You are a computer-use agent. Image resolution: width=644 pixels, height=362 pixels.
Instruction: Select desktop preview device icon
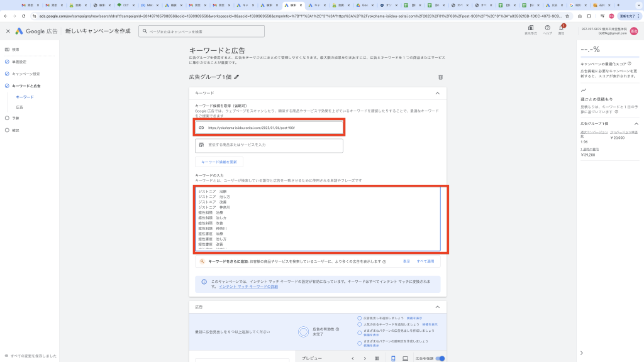tap(406, 358)
